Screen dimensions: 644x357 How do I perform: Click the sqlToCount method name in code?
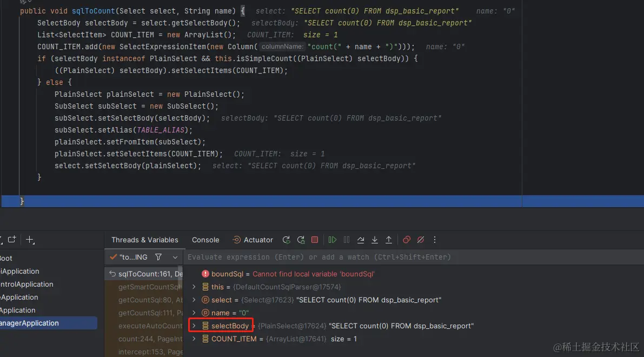coord(93,11)
